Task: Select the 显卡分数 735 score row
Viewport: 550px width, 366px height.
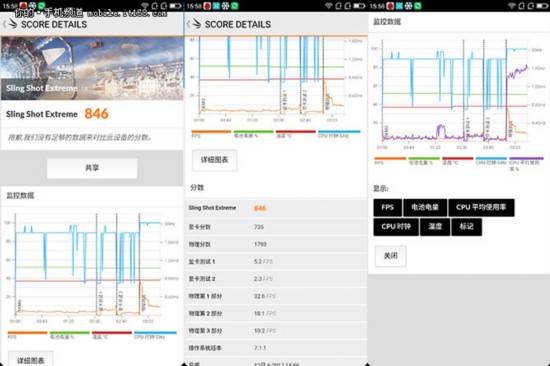Action: (x=275, y=227)
